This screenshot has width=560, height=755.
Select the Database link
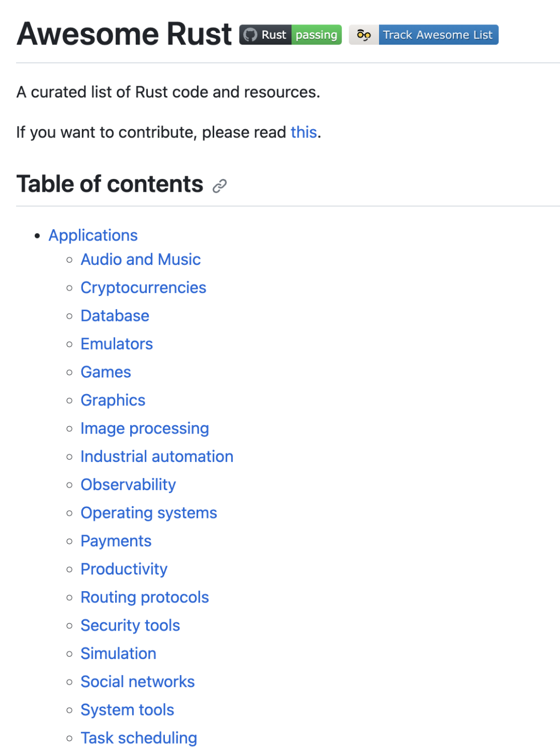click(x=115, y=316)
